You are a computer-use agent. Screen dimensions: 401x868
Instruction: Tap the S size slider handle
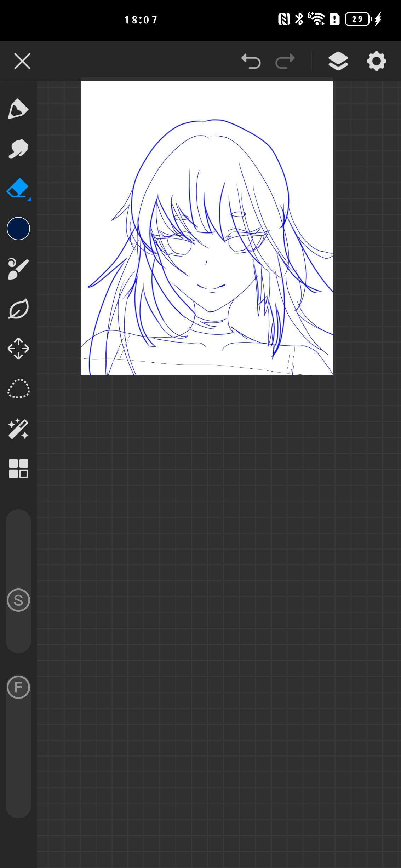click(18, 600)
